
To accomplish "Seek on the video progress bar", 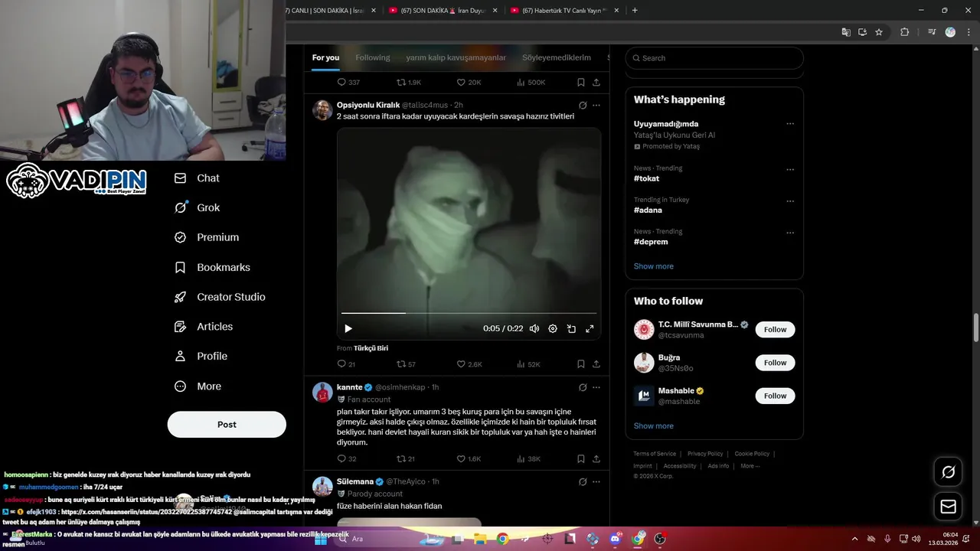I will pos(469,313).
